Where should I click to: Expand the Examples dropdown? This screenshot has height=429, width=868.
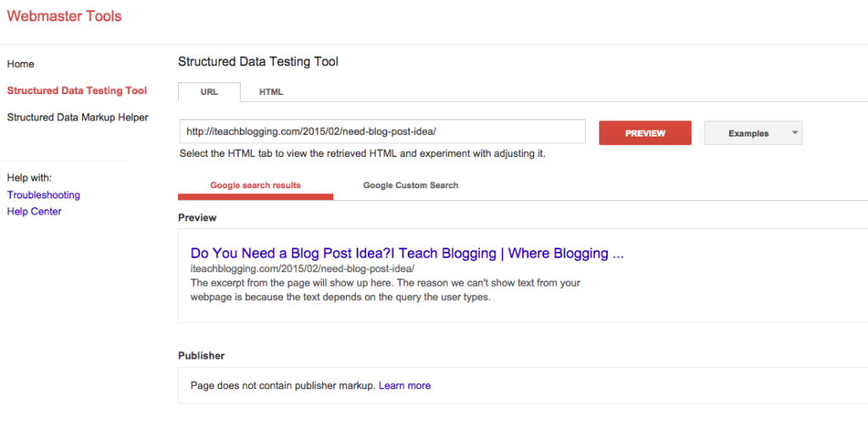(753, 133)
